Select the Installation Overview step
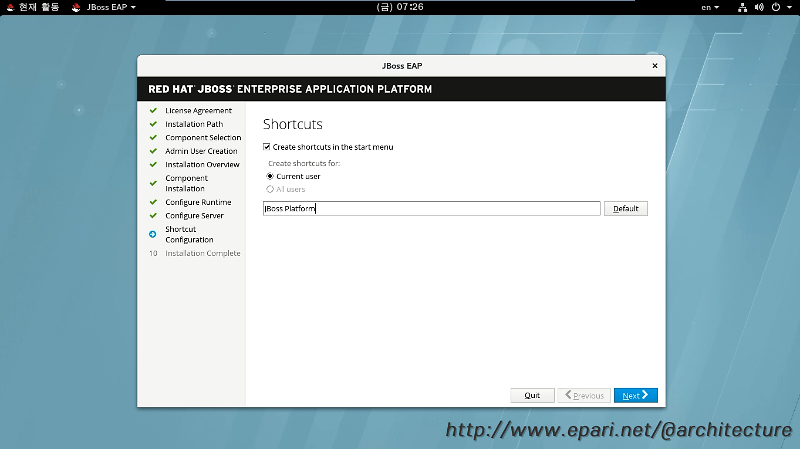Screen dimensions: 800x449 [x=202, y=165]
